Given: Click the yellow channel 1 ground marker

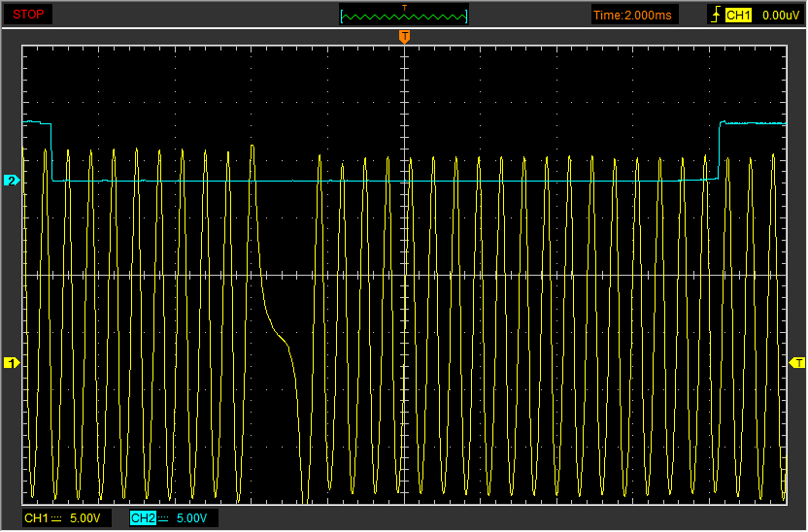Looking at the screenshot, I should tap(12, 363).
